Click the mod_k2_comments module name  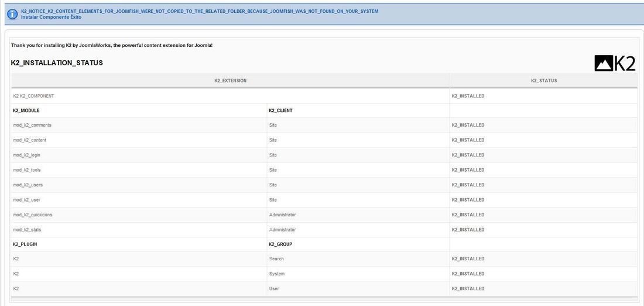coord(32,125)
